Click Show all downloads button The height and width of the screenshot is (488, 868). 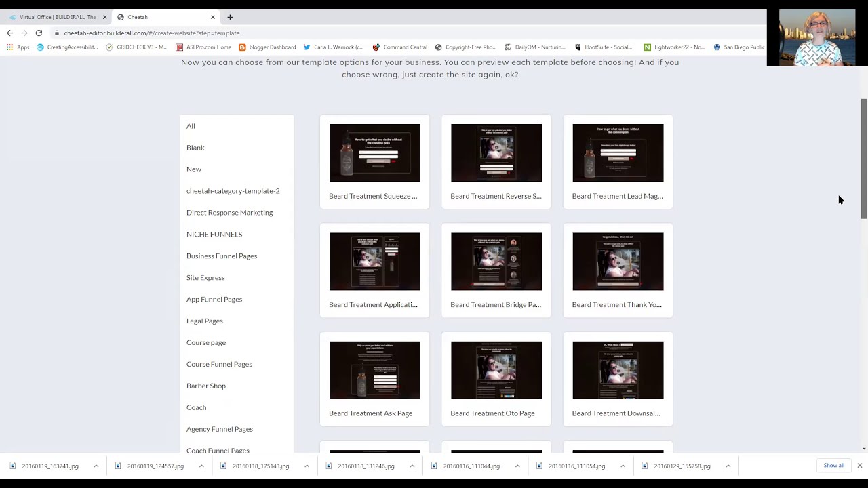(834, 466)
